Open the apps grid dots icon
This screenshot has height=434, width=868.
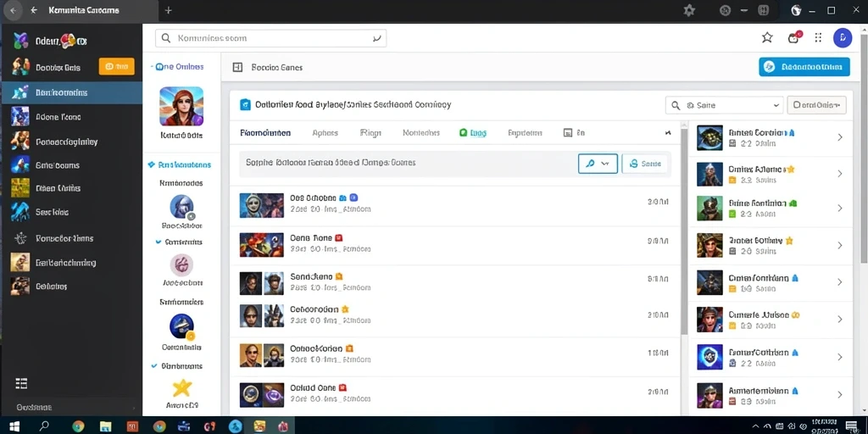point(818,37)
